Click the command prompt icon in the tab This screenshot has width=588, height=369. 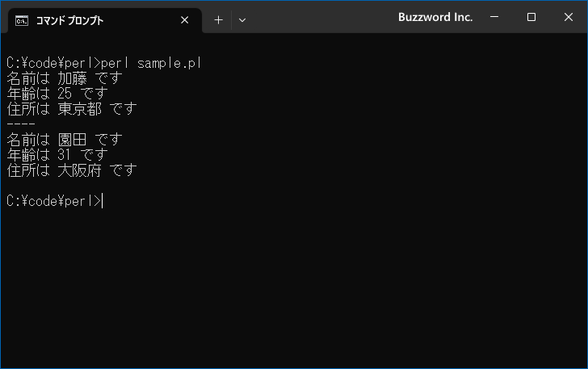(22, 21)
